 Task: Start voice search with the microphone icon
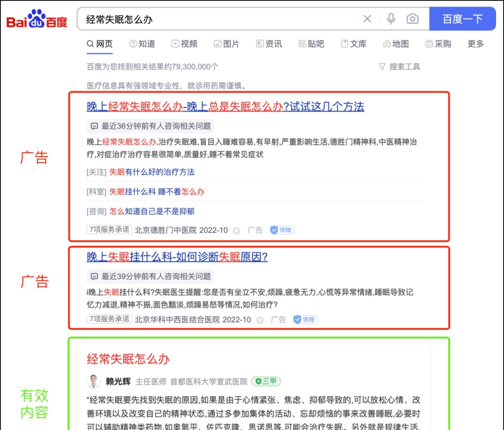[391, 19]
